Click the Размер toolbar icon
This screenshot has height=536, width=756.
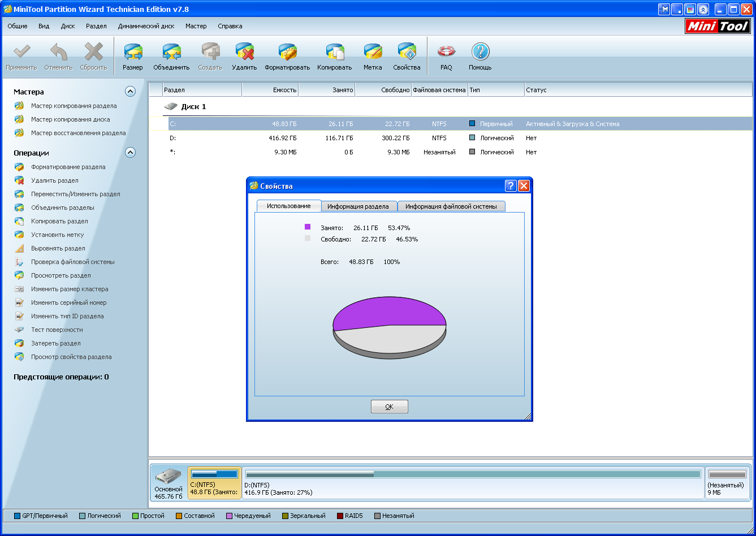tap(133, 52)
